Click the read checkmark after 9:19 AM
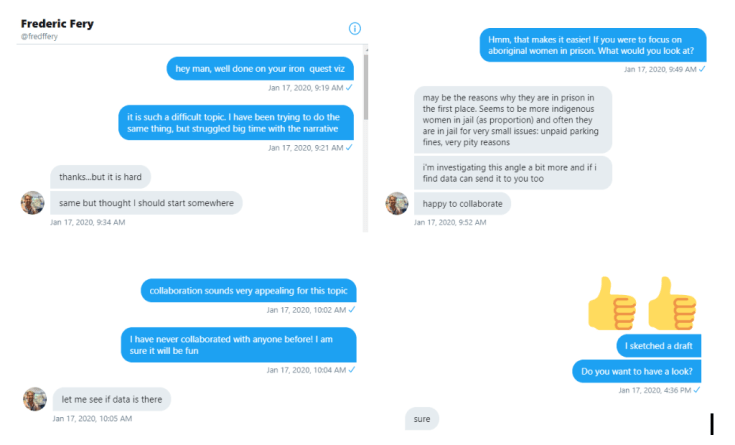 [349, 88]
